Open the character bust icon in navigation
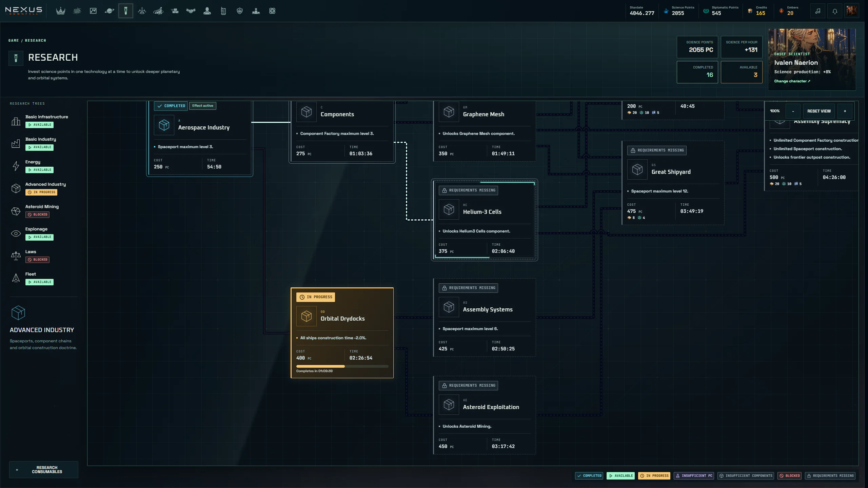Image resolution: width=868 pixels, height=488 pixels. tap(207, 11)
